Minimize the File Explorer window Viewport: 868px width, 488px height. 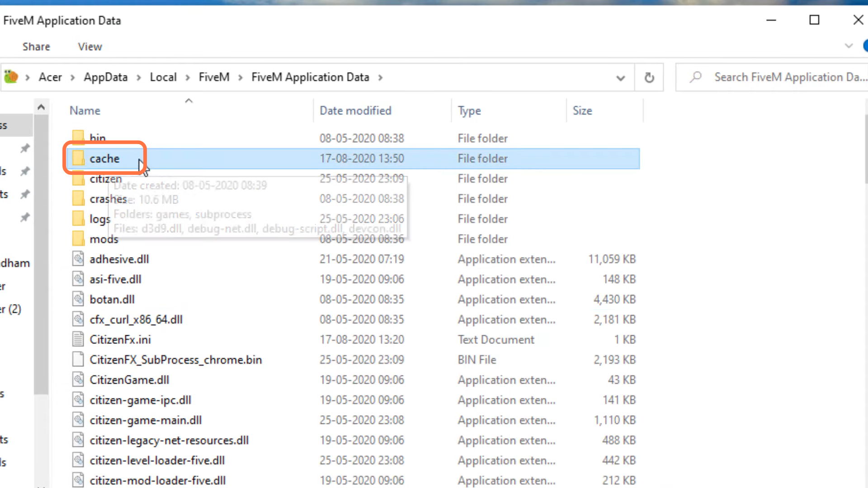point(771,20)
